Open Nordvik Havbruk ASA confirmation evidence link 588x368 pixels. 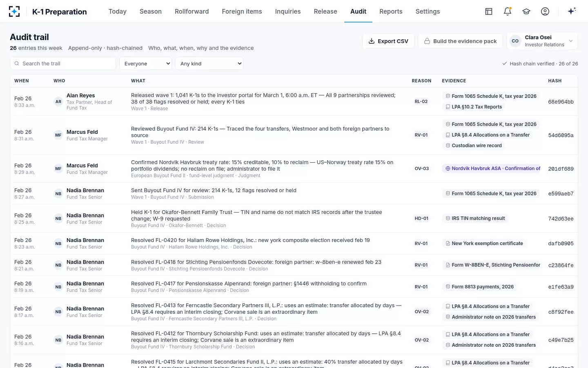click(x=491, y=168)
